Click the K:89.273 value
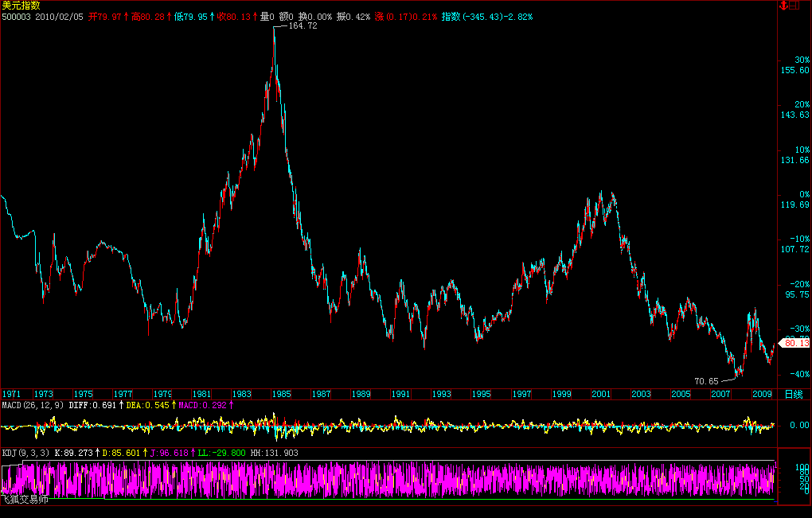Viewport: 812px width, 518px height. (73, 453)
